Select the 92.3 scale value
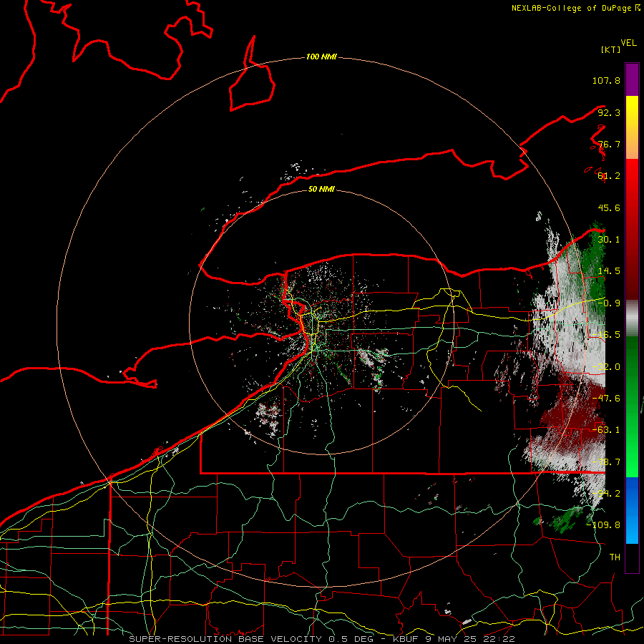 coord(609,112)
